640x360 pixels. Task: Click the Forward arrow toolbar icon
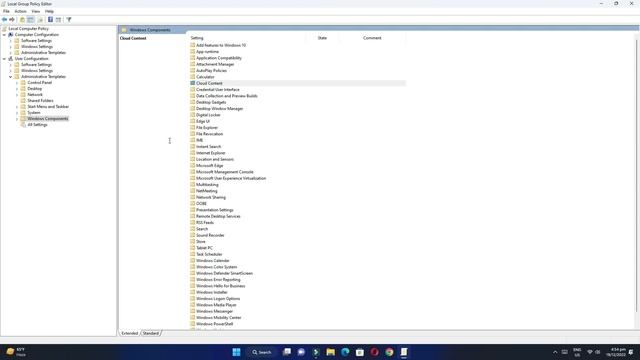coord(12,20)
